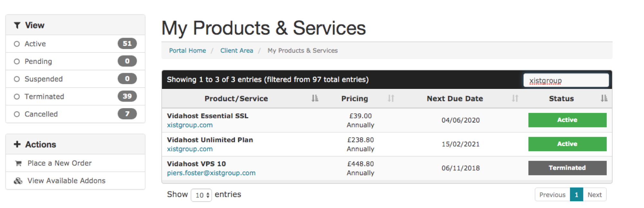
Task: Sort by Product/Service column icon
Action: point(315,99)
